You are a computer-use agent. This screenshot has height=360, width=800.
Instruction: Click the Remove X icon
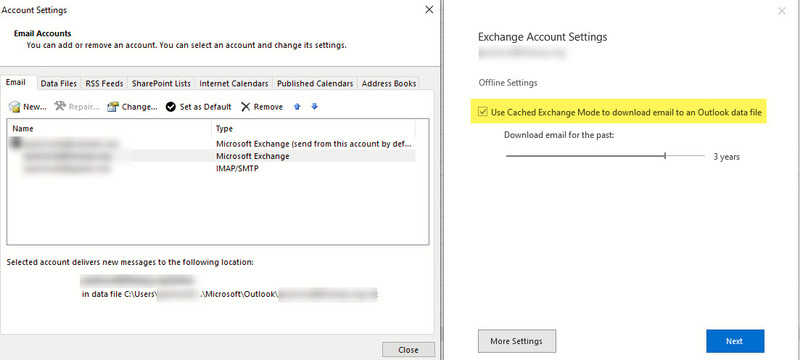[x=246, y=107]
